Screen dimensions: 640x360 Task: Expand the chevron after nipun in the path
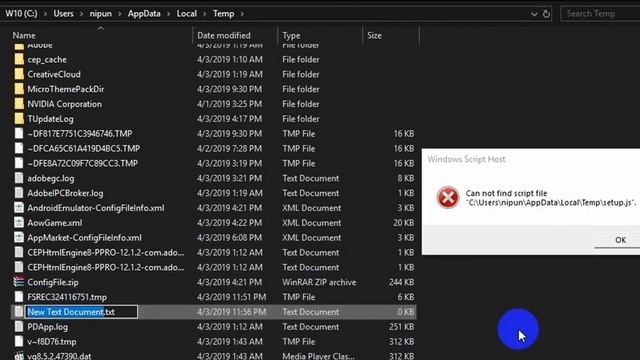tap(120, 14)
